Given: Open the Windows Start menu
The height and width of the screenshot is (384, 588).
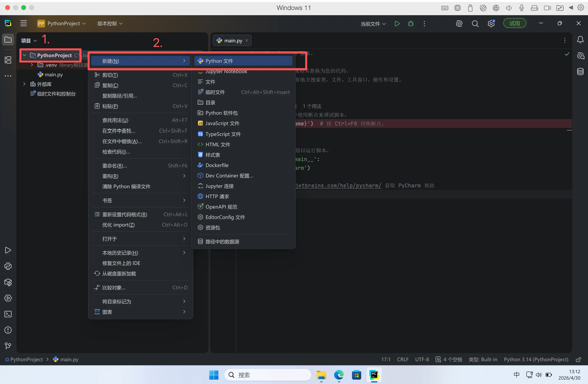Looking at the screenshot, I should point(214,375).
